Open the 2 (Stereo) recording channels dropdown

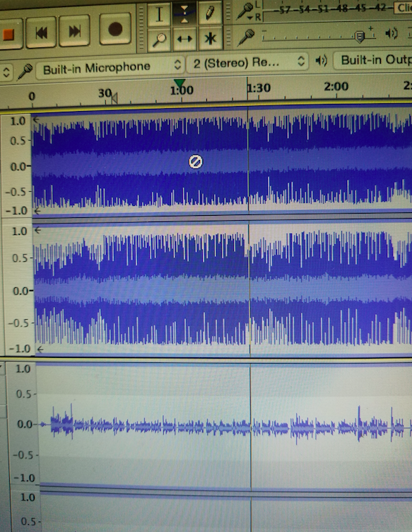click(247, 63)
